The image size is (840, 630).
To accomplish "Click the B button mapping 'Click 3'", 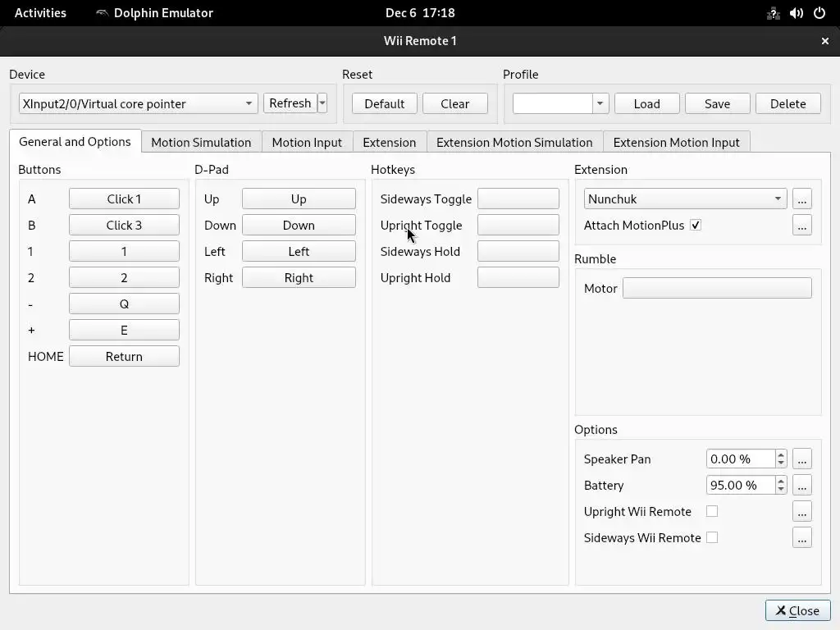I will [124, 225].
